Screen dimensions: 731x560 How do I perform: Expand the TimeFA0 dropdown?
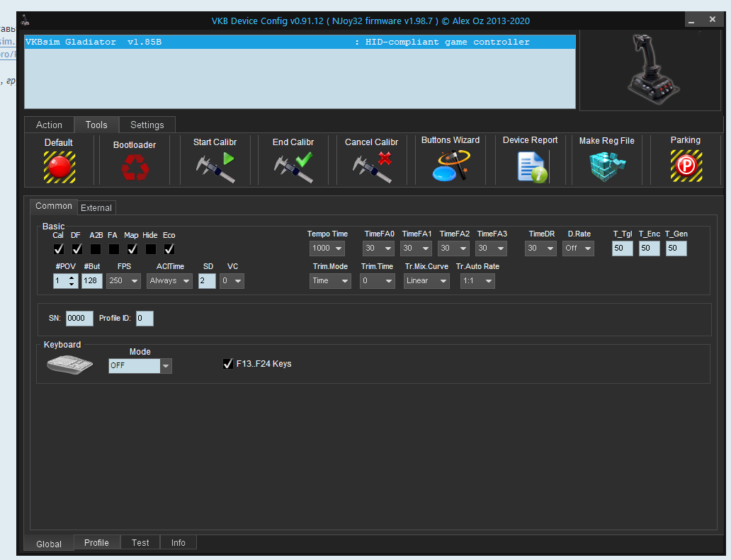tap(378, 248)
